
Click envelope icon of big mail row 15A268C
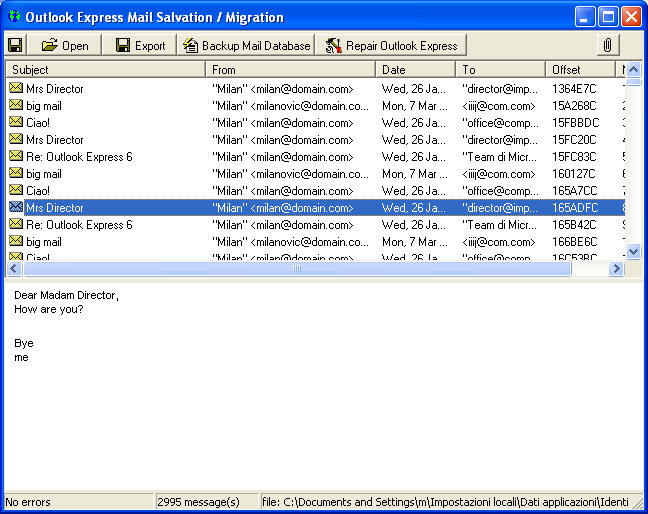(16, 105)
